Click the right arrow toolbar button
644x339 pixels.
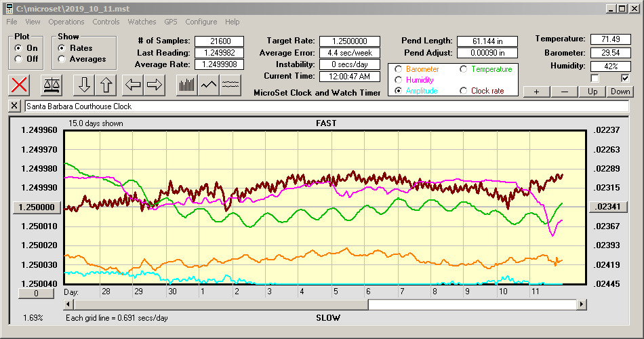coord(155,85)
